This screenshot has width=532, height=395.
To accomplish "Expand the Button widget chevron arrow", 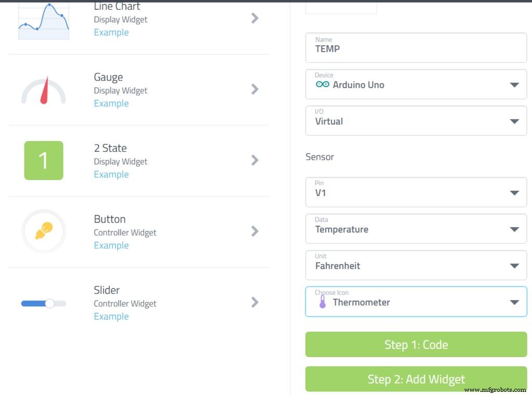I will pos(255,231).
